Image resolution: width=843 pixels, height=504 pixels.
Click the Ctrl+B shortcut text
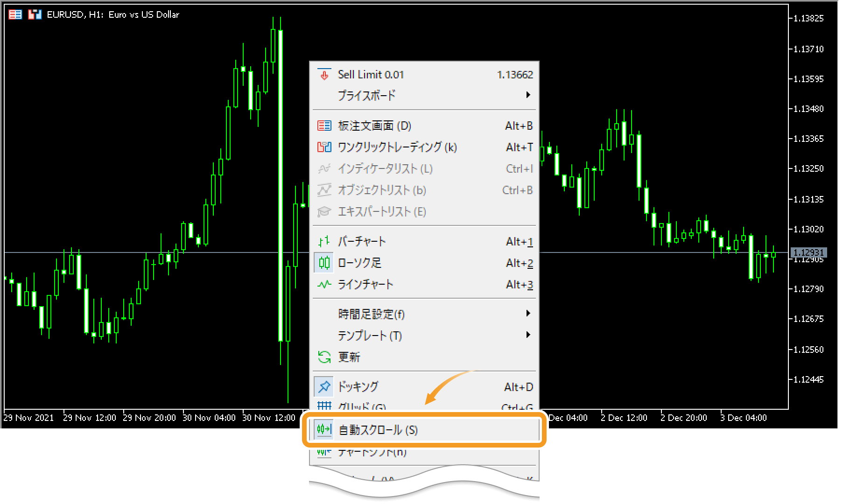point(518,190)
